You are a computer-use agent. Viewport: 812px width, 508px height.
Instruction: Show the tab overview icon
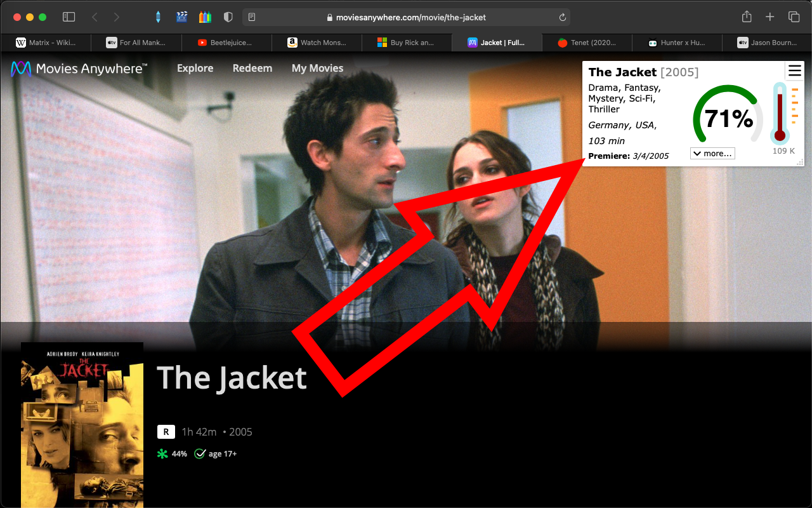(x=794, y=17)
